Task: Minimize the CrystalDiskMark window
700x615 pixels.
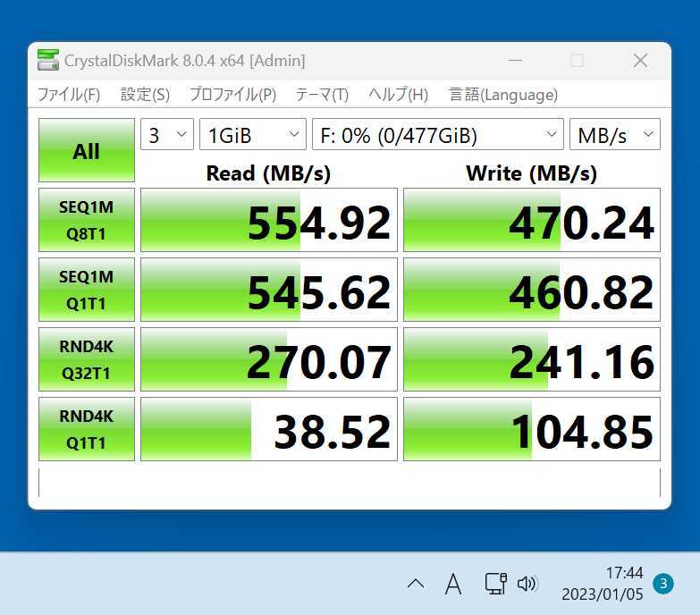Action: (x=515, y=60)
